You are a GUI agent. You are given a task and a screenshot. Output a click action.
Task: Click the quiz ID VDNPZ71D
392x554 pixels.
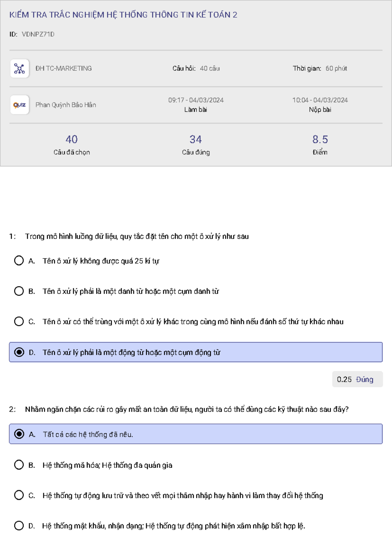[38, 34]
